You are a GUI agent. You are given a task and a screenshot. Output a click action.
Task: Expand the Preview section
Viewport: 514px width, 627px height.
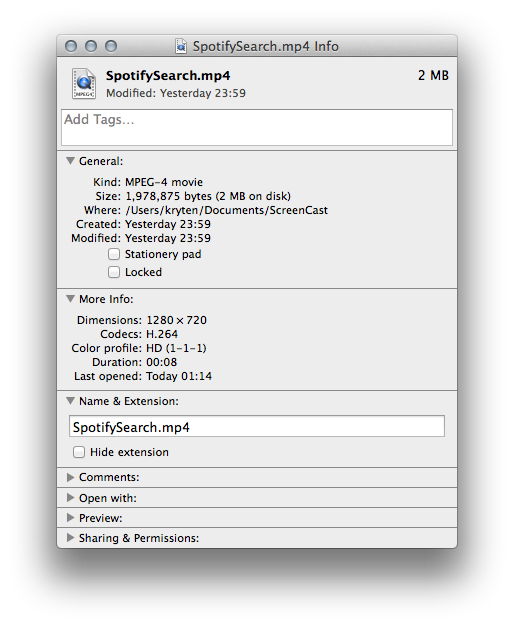70,517
